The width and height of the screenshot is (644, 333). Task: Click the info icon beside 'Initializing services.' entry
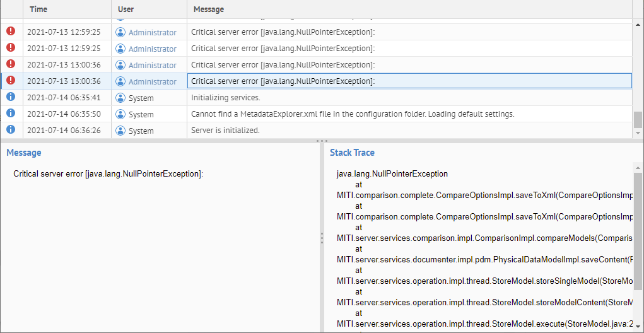pyautogui.click(x=11, y=96)
